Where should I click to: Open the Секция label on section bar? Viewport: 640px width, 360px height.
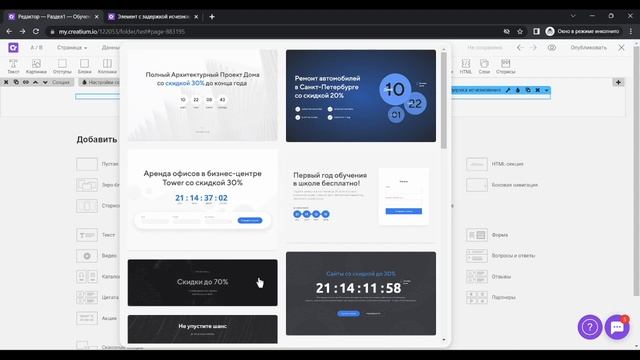click(x=61, y=82)
